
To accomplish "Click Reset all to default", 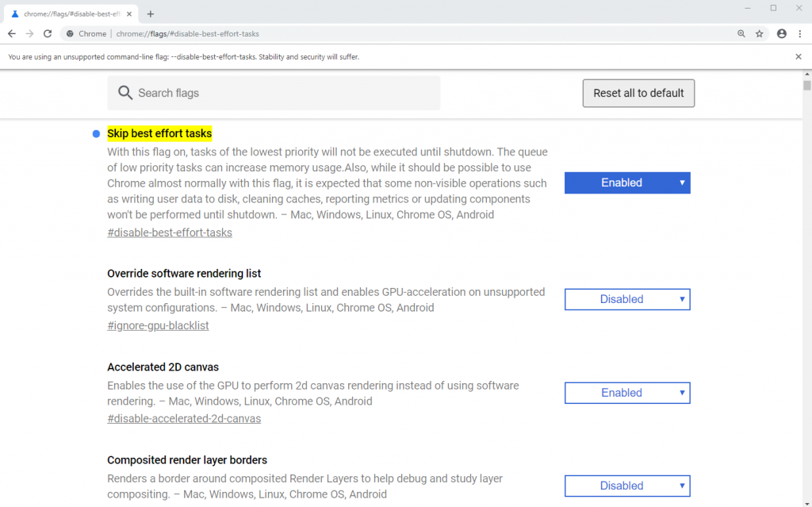I will click(638, 93).
